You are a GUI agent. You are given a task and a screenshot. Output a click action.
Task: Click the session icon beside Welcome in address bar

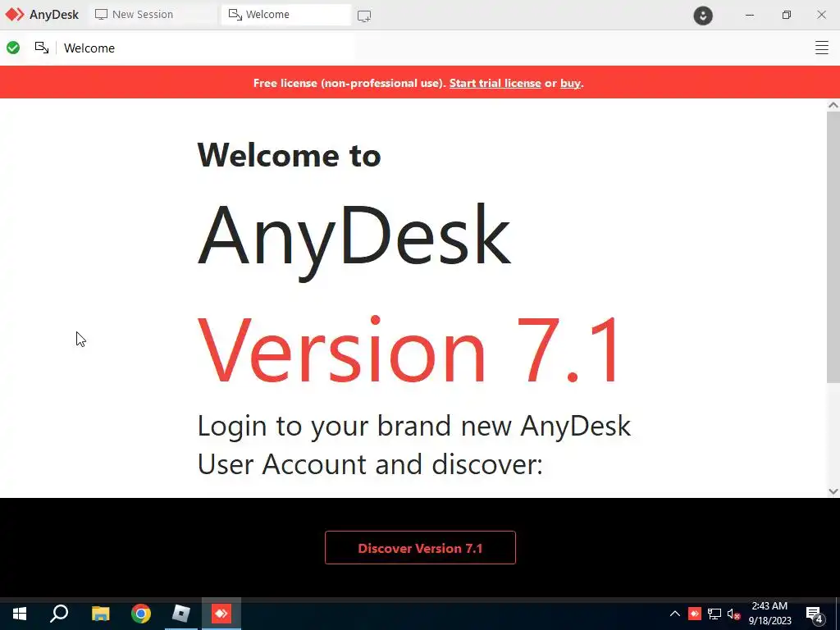point(42,48)
